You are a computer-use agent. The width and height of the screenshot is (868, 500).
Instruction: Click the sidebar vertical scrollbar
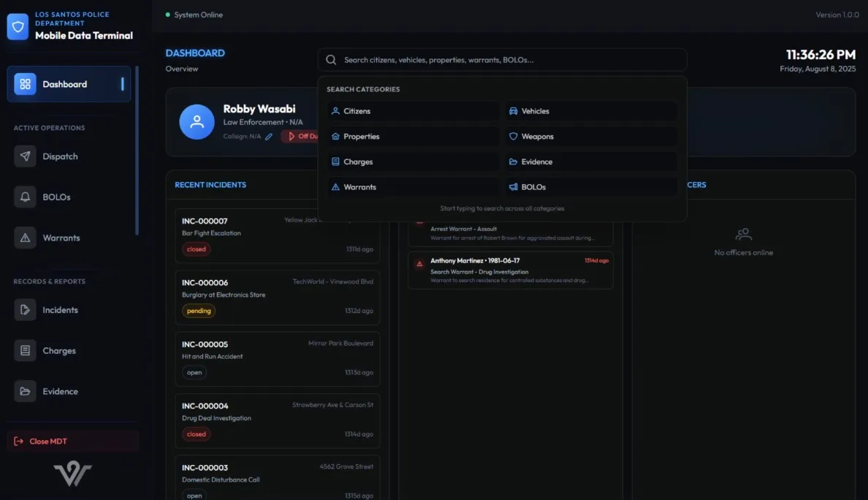[137, 151]
